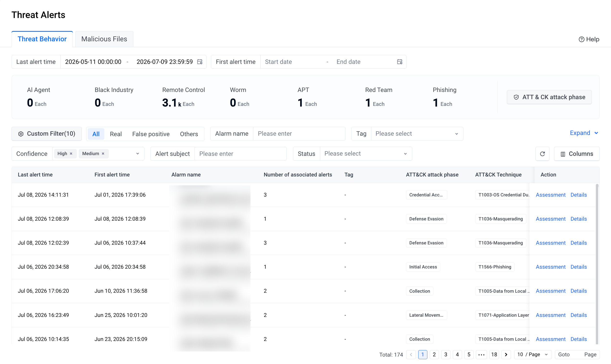Open the Status select dropdown
The image size is (611, 364).
(366, 154)
